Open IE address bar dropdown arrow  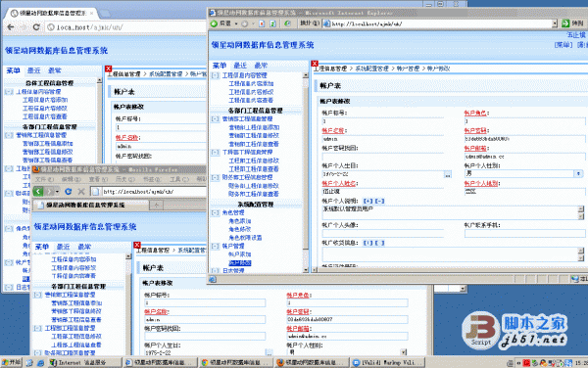coord(555,23)
